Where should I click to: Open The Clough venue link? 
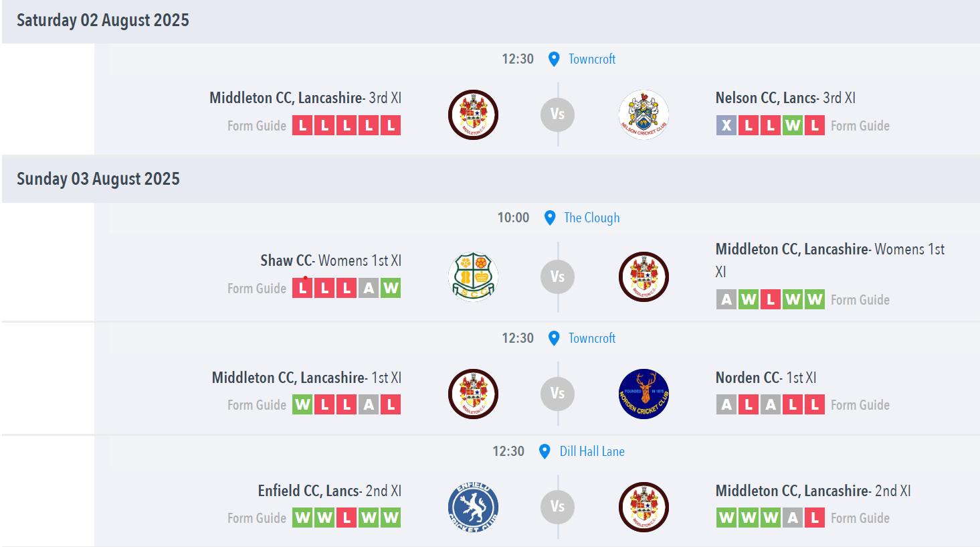(592, 218)
